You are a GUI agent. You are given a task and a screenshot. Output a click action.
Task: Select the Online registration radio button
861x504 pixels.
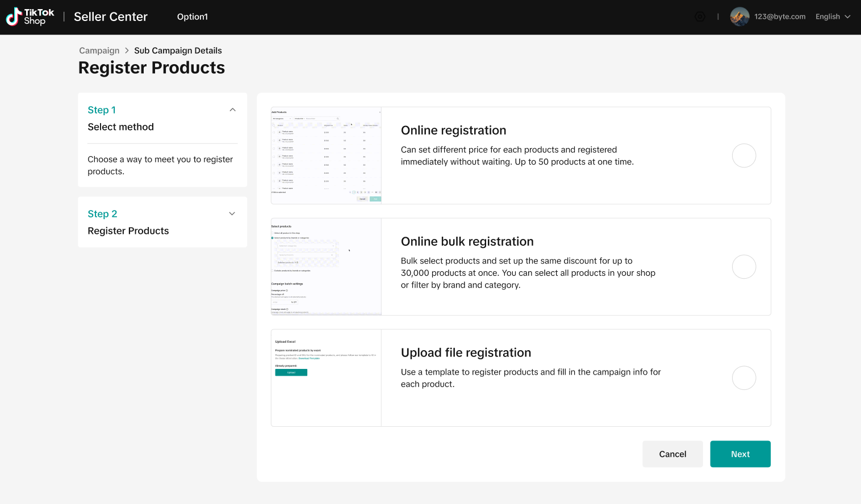(x=743, y=156)
